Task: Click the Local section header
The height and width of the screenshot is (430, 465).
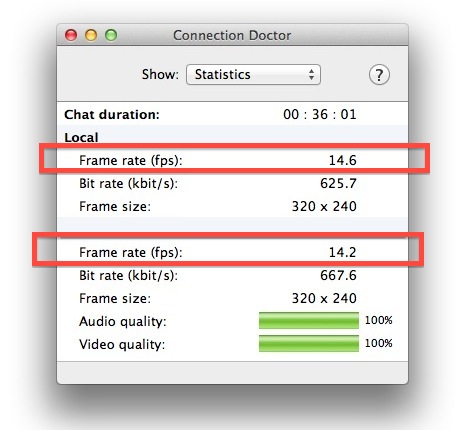Action: (x=81, y=137)
